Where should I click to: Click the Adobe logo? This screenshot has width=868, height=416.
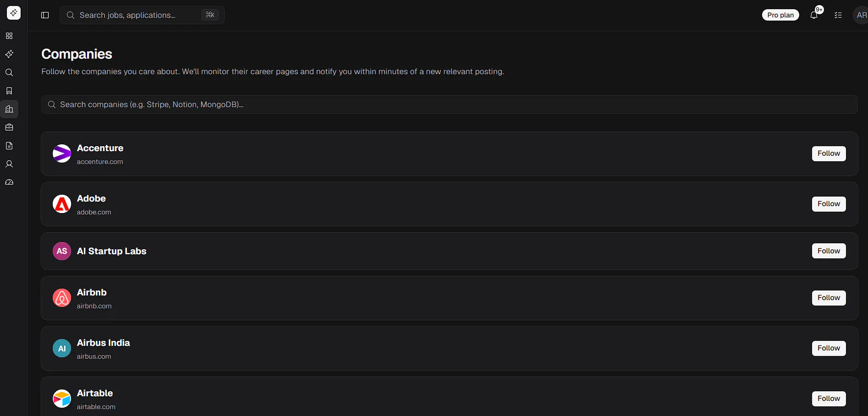pos(62,204)
